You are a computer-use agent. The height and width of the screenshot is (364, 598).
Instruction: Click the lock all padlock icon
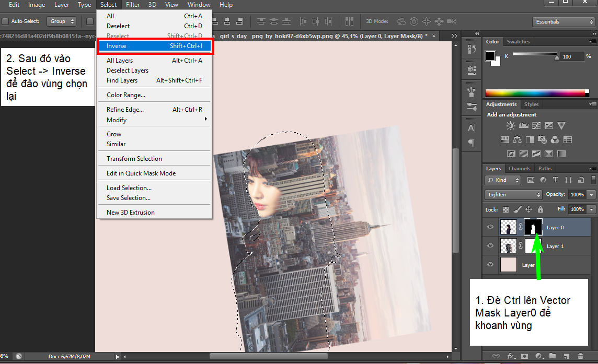click(x=540, y=209)
